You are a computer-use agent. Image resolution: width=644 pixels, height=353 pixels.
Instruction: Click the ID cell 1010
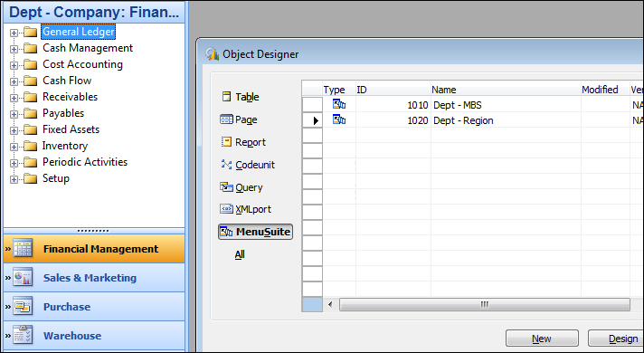(x=393, y=105)
